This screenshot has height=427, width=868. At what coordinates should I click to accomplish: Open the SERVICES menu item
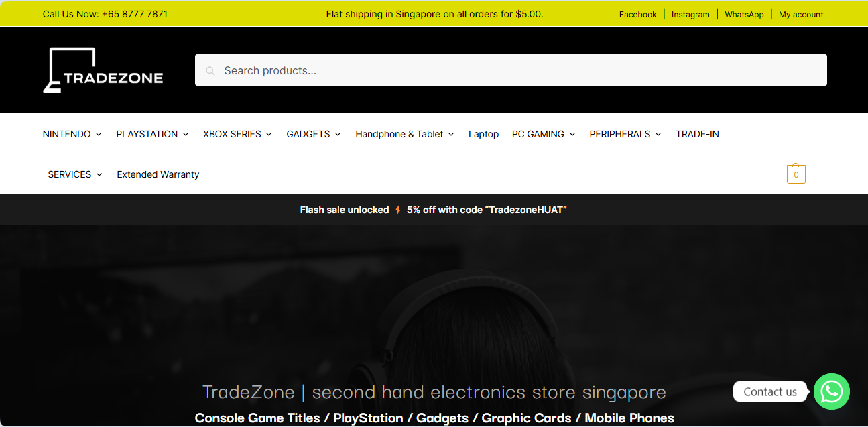(x=70, y=174)
